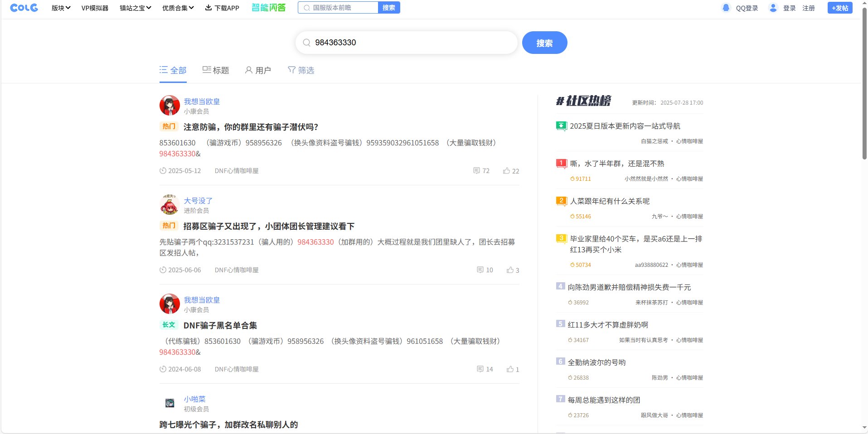This screenshot has height=434, width=868.
Task: Like the post with 1 thumbs-up
Action: tap(510, 369)
